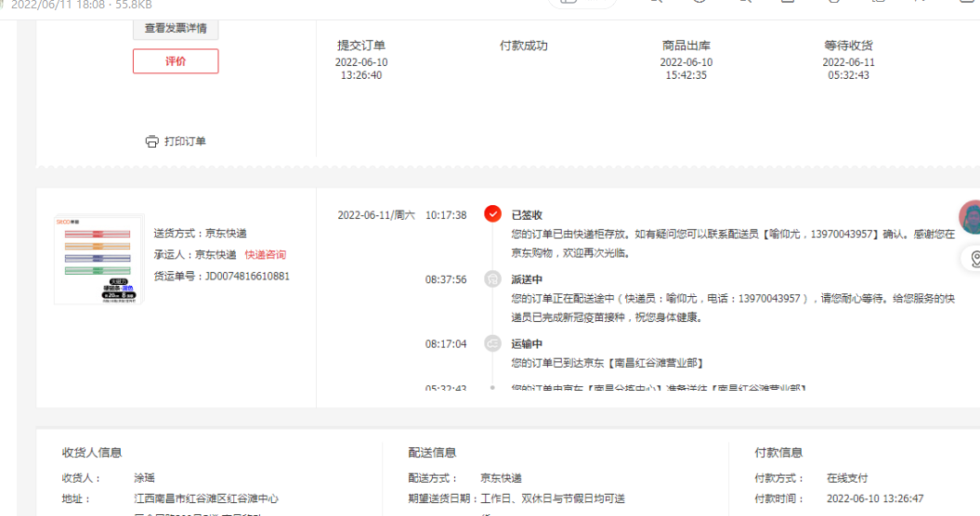Select tracking number JD0074816610881
980x516 pixels.
[x=247, y=276]
